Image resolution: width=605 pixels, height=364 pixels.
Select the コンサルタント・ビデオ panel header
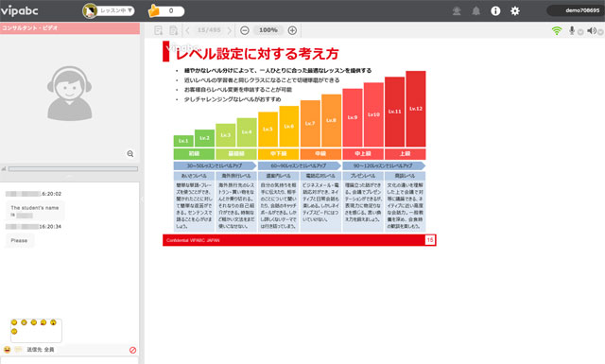[70, 28]
